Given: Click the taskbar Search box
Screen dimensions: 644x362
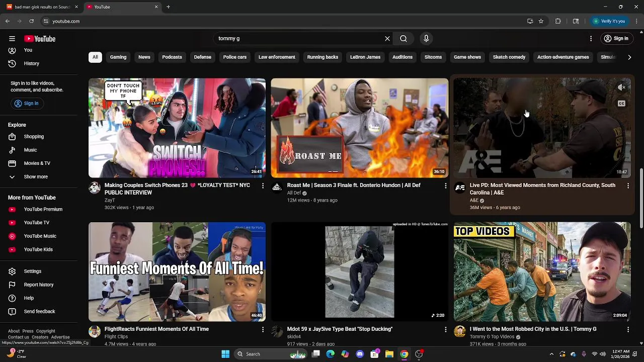Looking at the screenshot, I should pos(271,354).
